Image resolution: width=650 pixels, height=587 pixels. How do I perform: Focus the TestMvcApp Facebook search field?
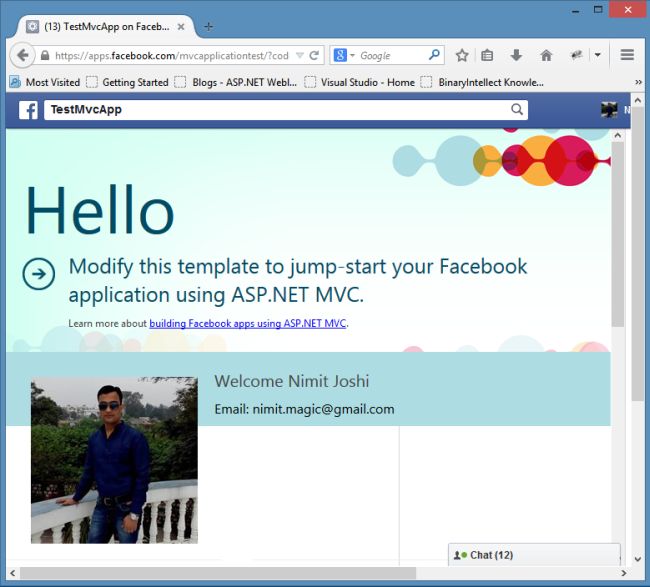(x=286, y=110)
